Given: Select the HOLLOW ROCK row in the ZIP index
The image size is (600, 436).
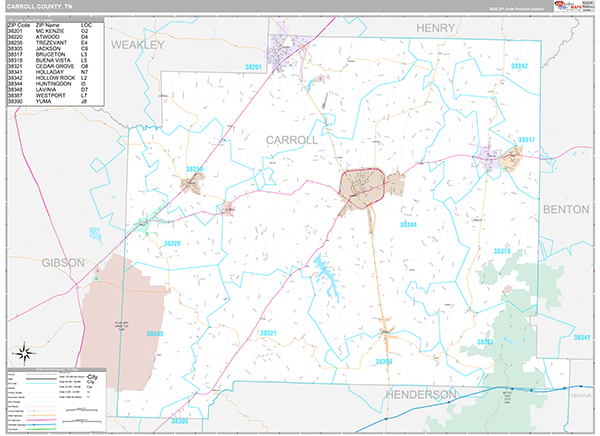Looking at the screenshot, I should click(x=48, y=78).
